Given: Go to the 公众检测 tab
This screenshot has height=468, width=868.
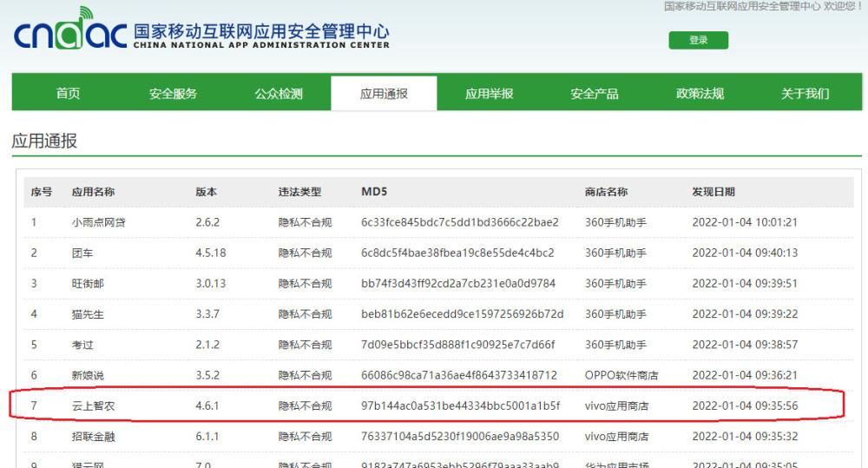Looking at the screenshot, I should coord(279,93).
